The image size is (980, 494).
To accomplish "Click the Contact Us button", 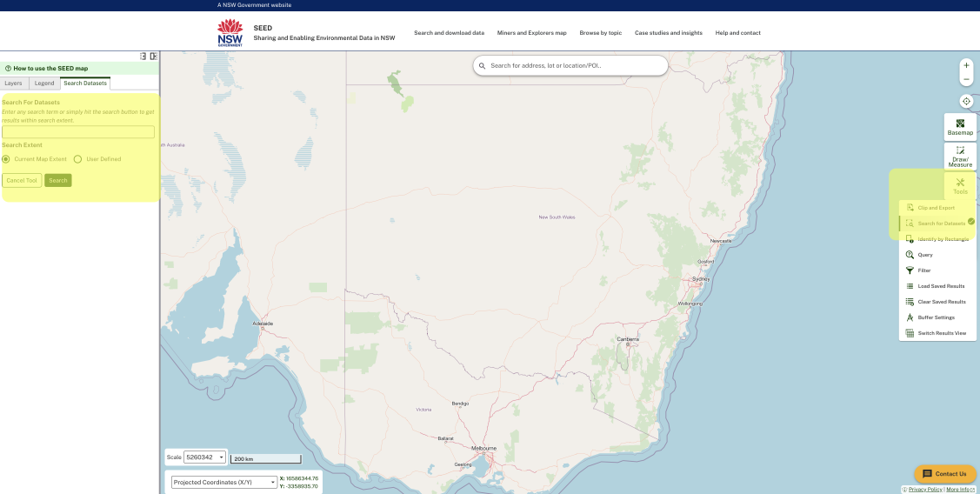I will (x=945, y=473).
